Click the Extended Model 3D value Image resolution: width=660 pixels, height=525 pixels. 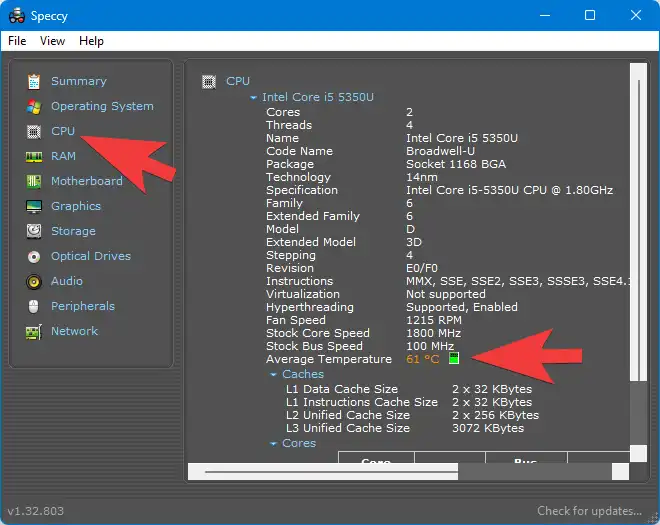414,242
